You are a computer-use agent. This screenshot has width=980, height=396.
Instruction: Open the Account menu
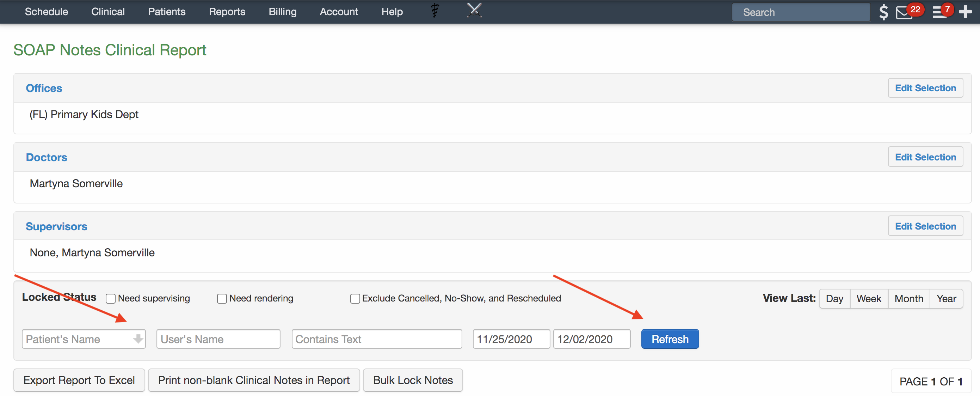click(339, 12)
